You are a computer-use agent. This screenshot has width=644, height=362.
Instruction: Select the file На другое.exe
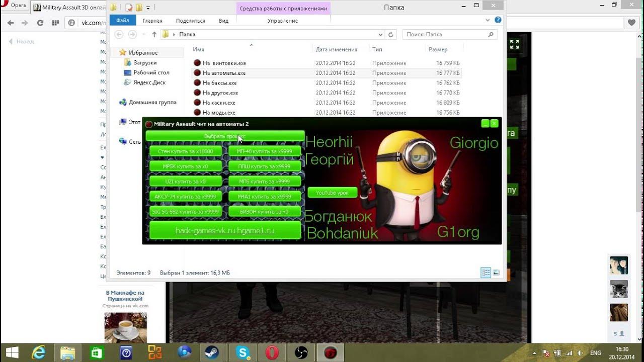click(326, 93)
